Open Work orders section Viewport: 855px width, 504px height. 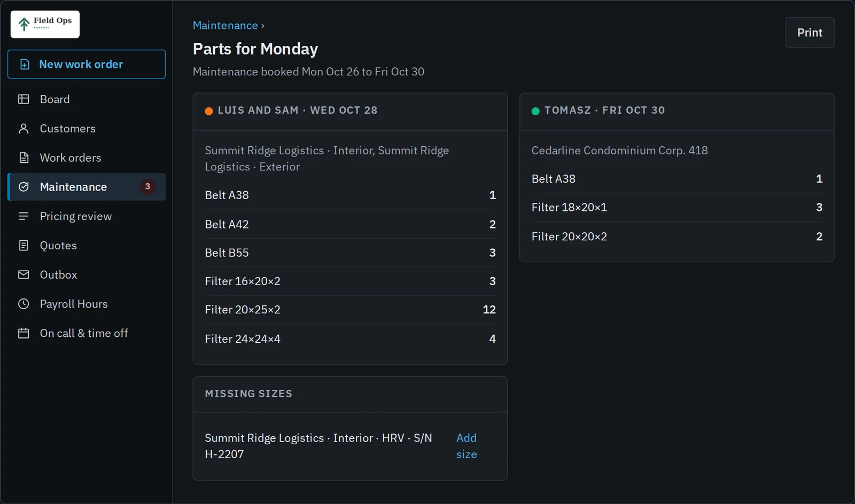point(87,157)
